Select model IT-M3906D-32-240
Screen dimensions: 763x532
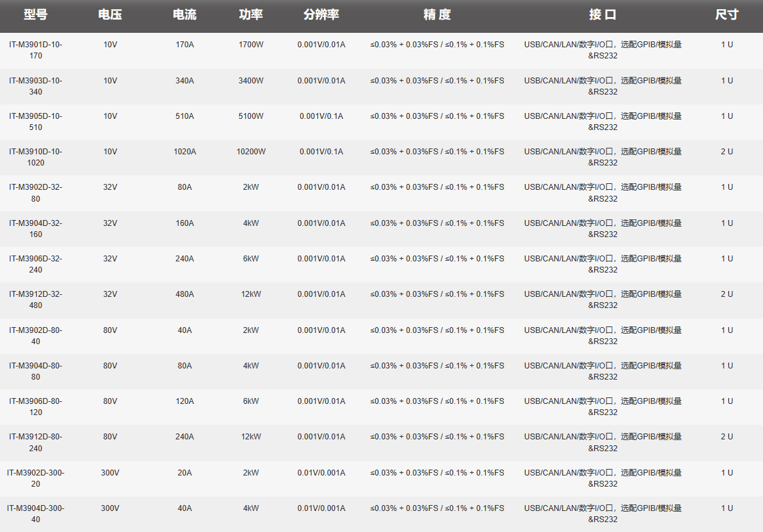(x=35, y=264)
